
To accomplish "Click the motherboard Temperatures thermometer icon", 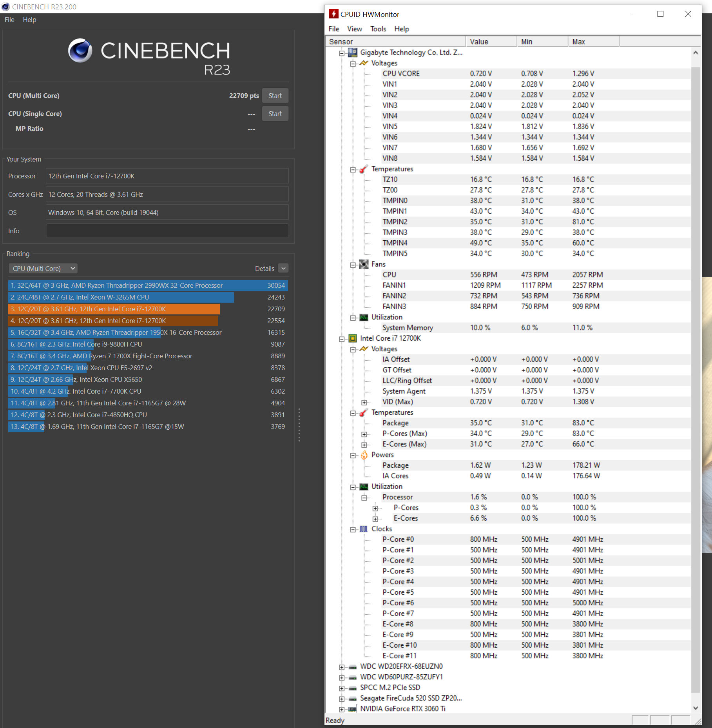I will (x=364, y=169).
